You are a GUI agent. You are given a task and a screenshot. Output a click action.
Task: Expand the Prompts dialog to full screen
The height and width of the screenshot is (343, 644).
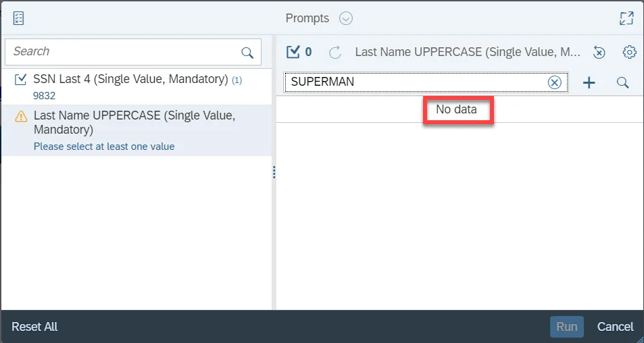click(626, 18)
